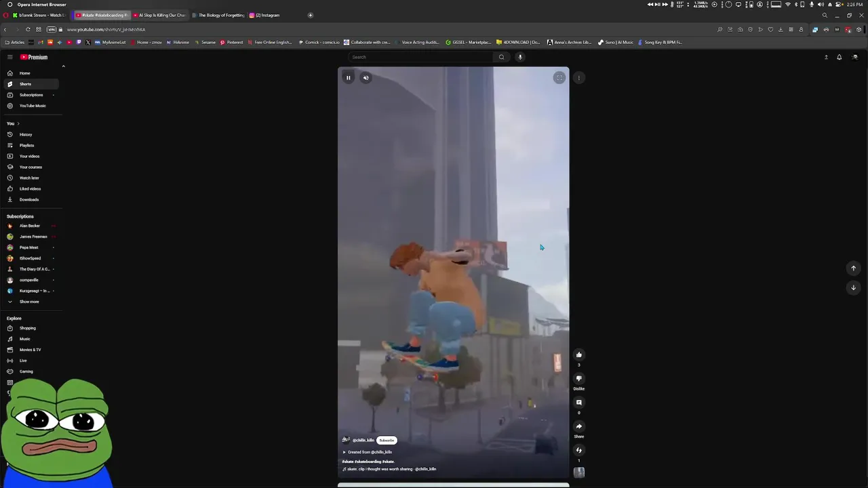Enter fullscreen on the Shorts player
This screenshot has width=868, height=488.
(x=559, y=78)
